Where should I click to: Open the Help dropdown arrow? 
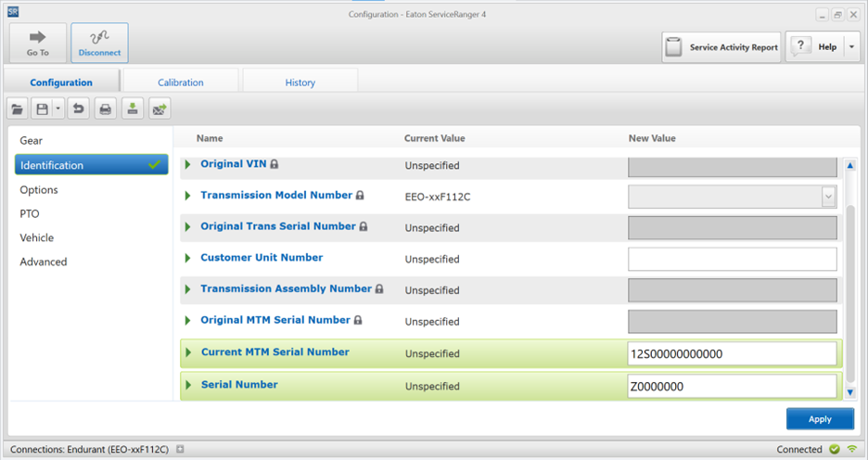[851, 47]
